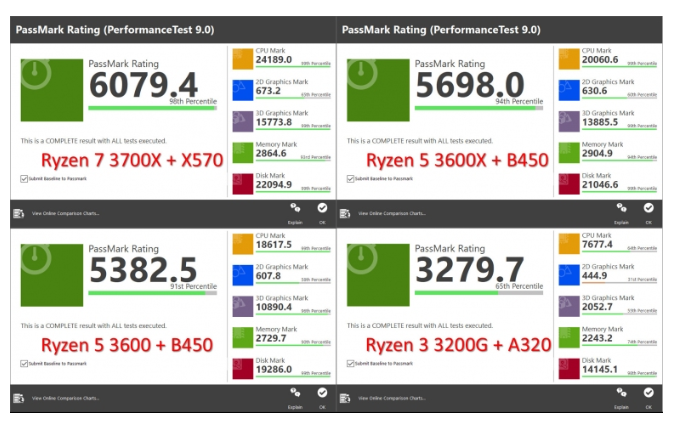
Task: Click the 3D Graphics Mark purple icon in Ryzen 5 3600X panel
Action: click(x=569, y=122)
